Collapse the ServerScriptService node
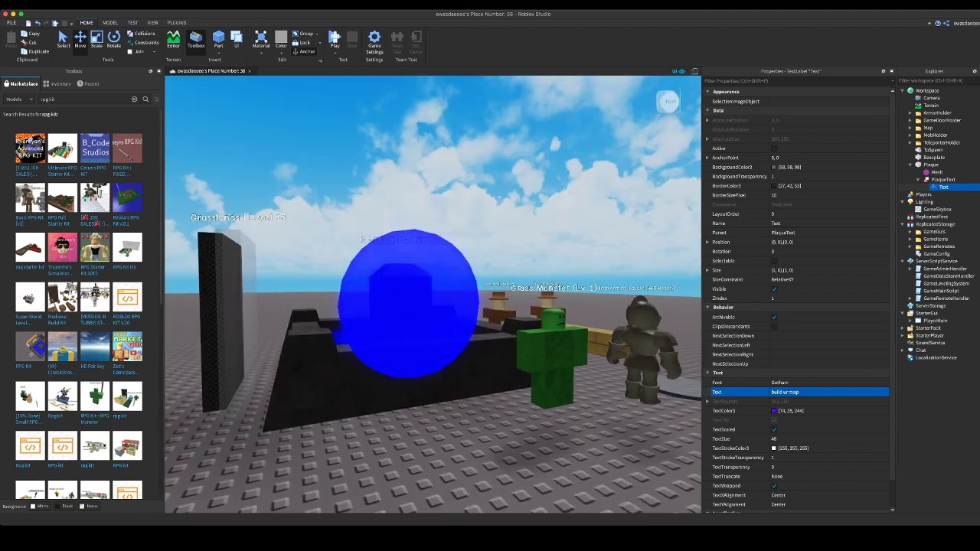This screenshot has width=980, height=551. coord(903,261)
